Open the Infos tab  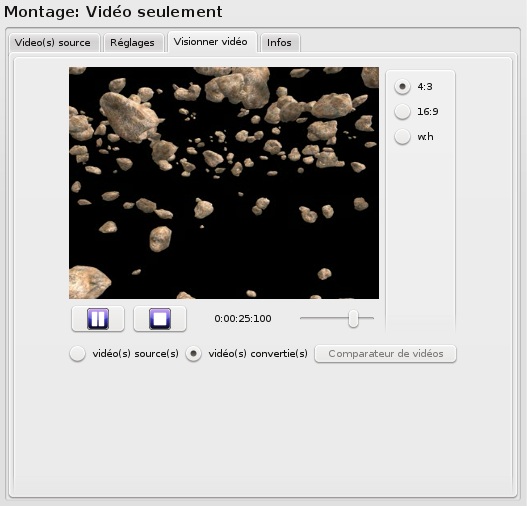coord(280,43)
